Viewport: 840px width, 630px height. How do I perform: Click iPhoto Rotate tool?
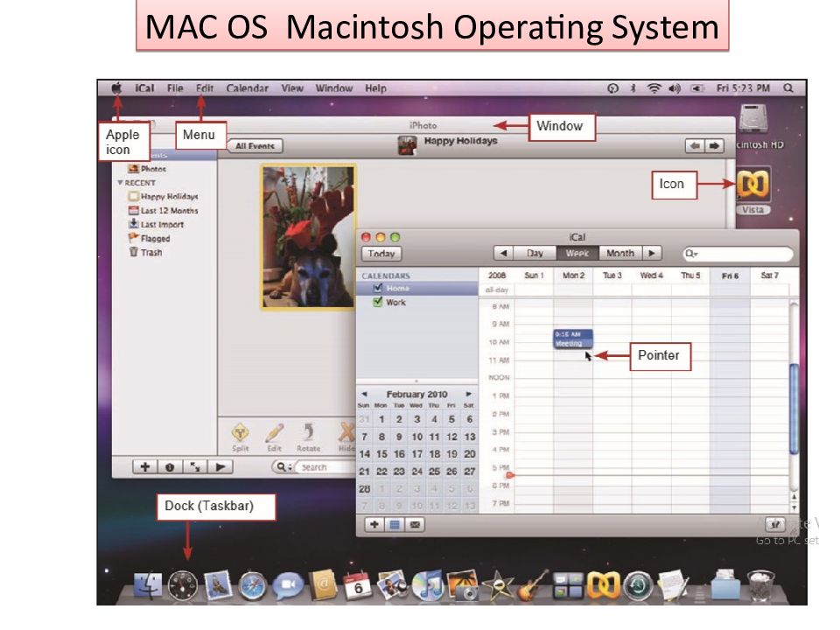click(x=309, y=437)
